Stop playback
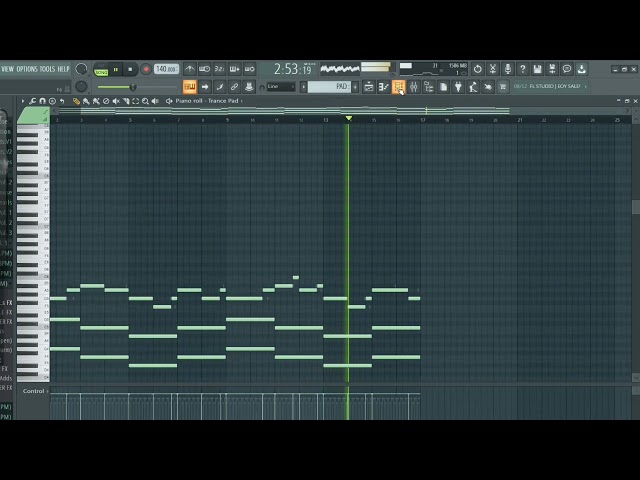The height and width of the screenshot is (480, 640). [130, 69]
